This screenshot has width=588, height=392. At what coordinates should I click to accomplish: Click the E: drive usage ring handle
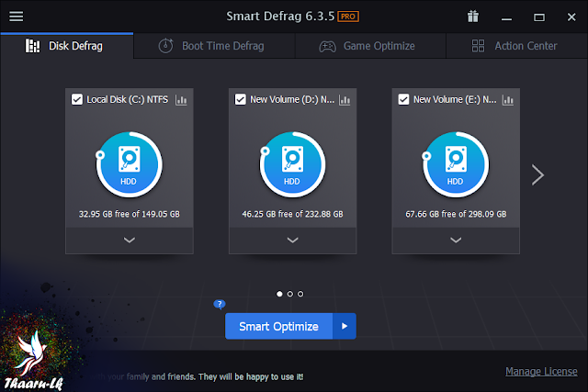[x=426, y=156]
